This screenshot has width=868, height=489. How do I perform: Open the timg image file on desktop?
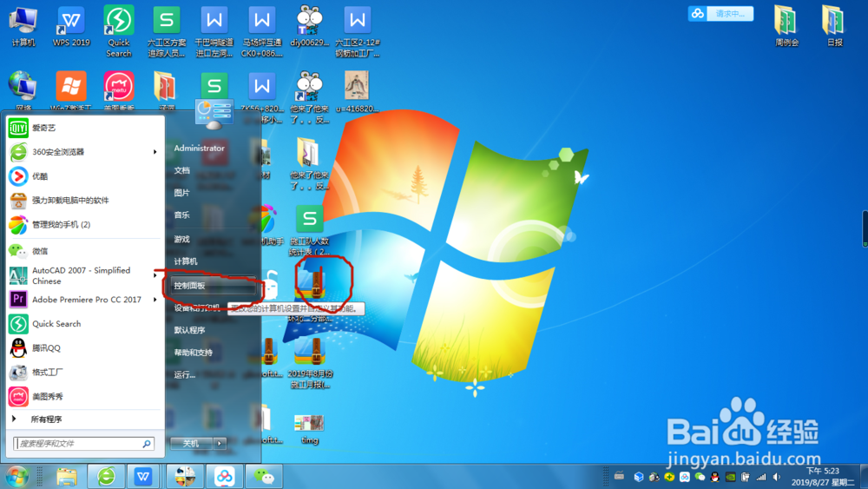[x=310, y=429]
